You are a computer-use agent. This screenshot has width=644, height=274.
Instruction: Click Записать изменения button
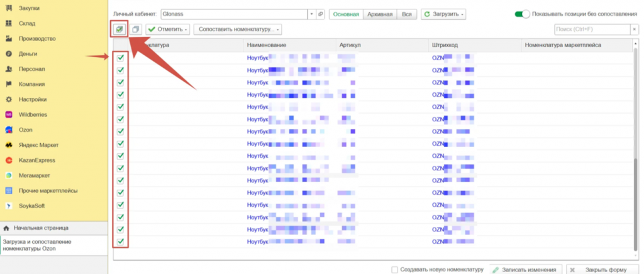pyautogui.click(x=523, y=270)
